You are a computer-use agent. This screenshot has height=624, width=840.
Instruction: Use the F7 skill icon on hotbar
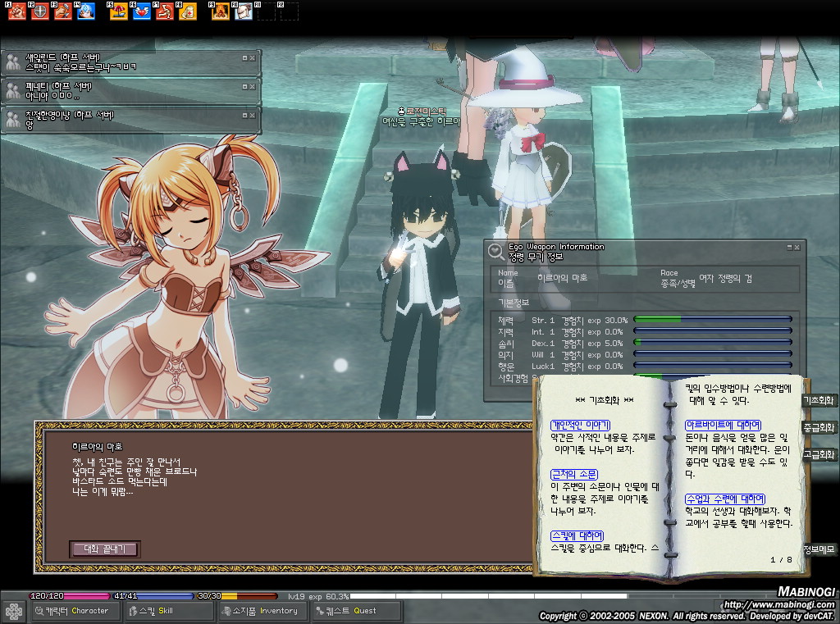pyautogui.click(x=164, y=11)
